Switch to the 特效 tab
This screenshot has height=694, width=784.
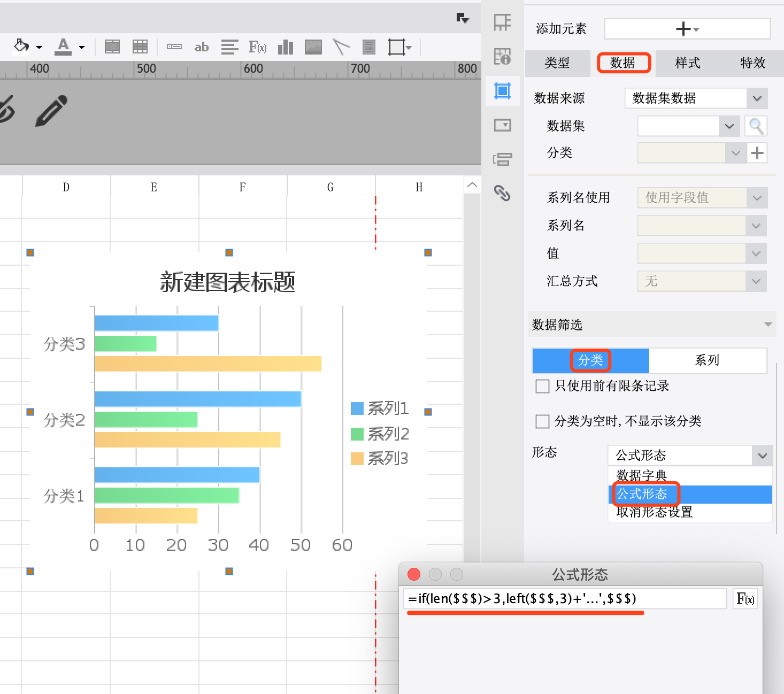[x=752, y=63]
